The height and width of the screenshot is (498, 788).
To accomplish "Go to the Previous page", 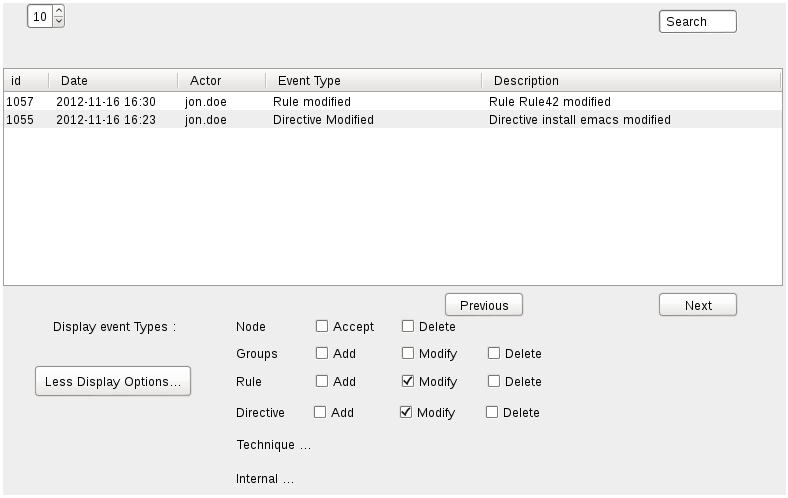I will tap(484, 305).
